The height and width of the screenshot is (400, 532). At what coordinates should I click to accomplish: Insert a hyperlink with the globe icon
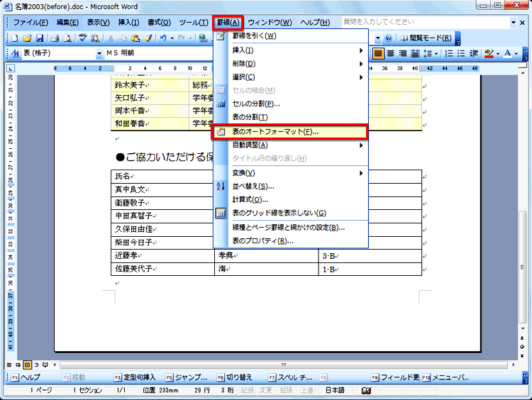tap(203, 38)
